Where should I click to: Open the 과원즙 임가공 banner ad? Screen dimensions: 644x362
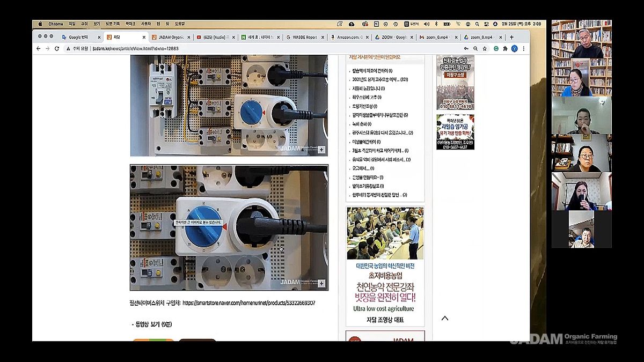[455, 132]
